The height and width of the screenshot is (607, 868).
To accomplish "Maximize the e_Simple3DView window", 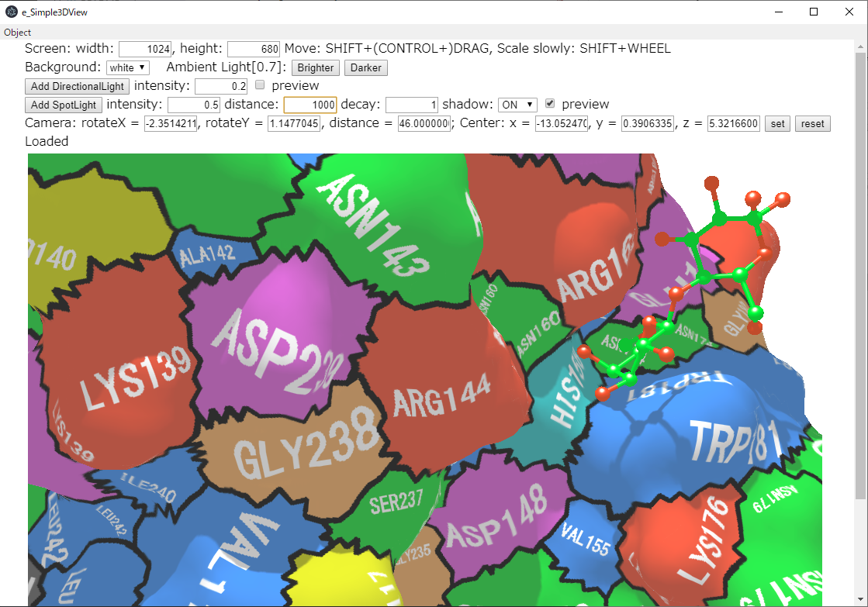I will click(814, 12).
